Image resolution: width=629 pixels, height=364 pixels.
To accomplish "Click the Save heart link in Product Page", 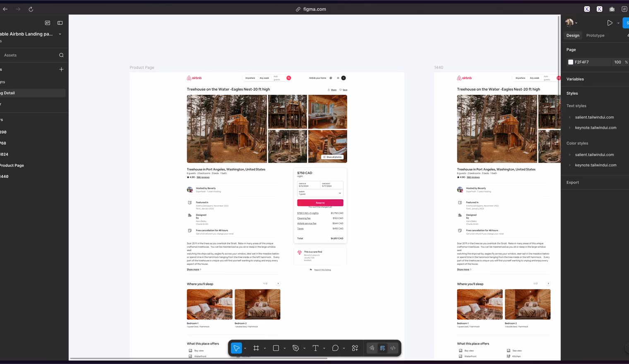I will click(343, 90).
